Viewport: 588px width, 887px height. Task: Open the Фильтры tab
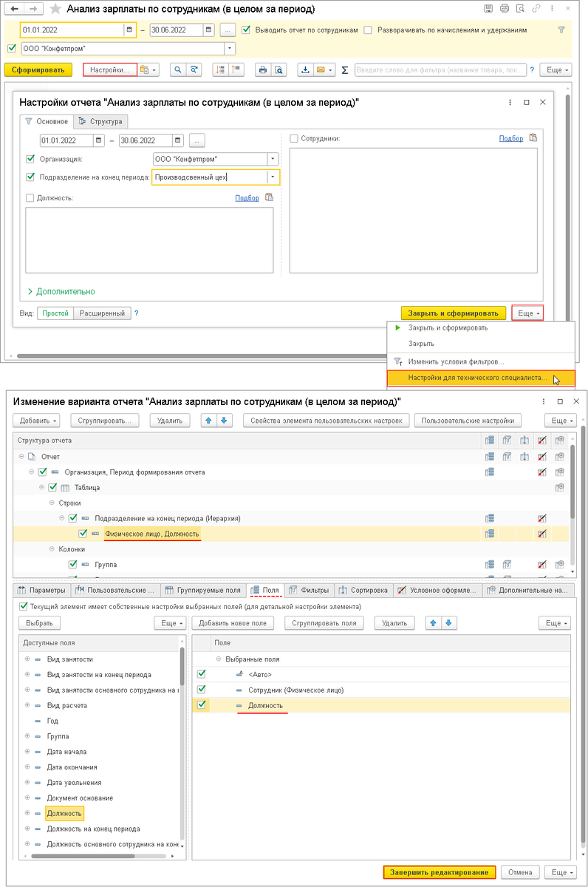click(x=310, y=590)
